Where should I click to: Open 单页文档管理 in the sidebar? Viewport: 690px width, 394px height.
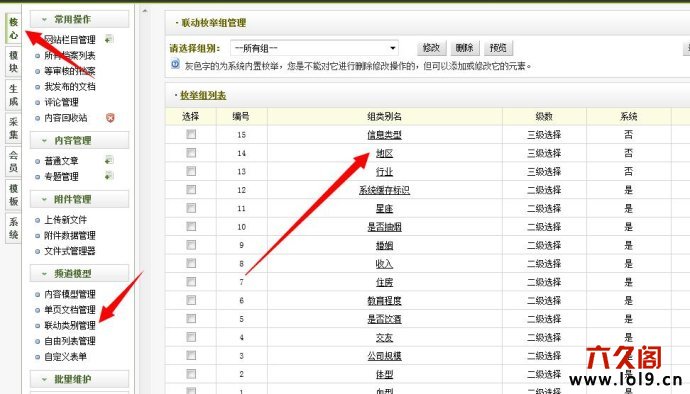tap(70, 309)
